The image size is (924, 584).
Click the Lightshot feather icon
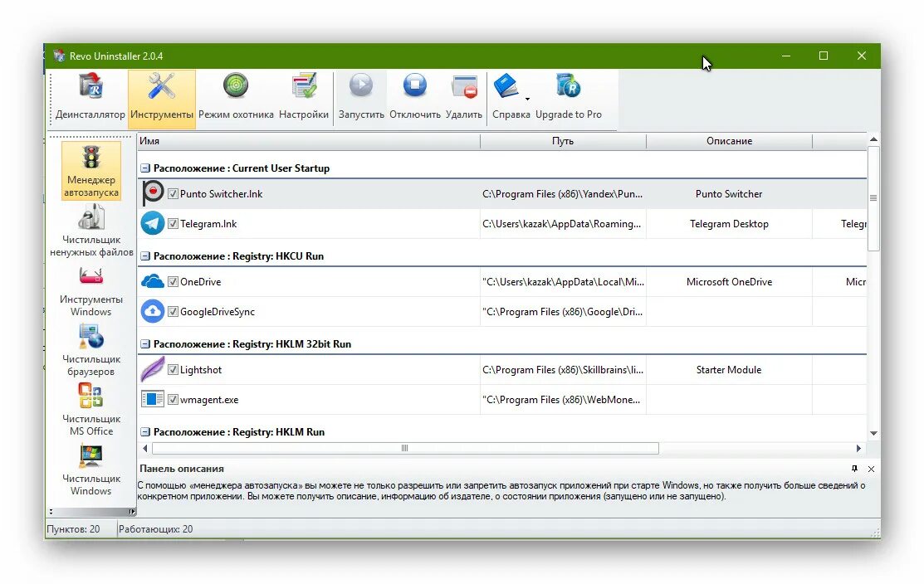click(153, 370)
